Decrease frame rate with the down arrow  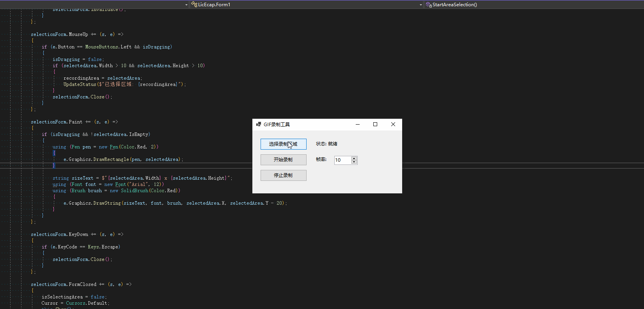click(354, 162)
